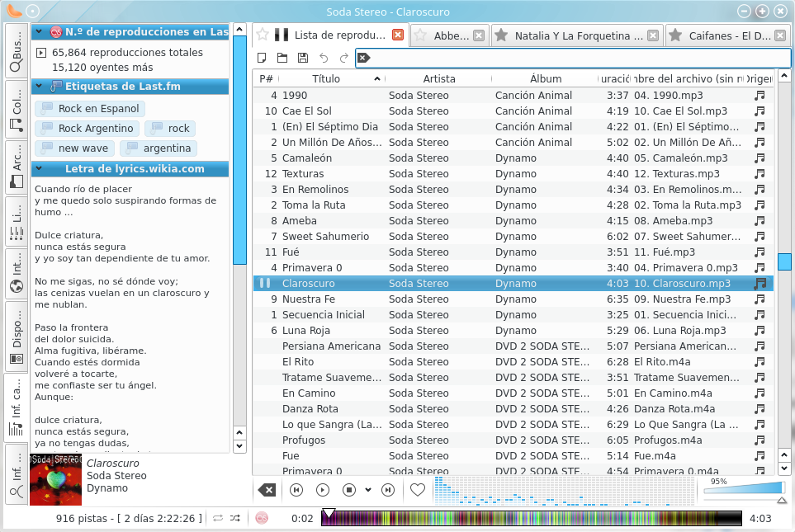The image size is (795, 532).
Task: Click the Dynamo album cover thumbnail
Action: [56, 479]
